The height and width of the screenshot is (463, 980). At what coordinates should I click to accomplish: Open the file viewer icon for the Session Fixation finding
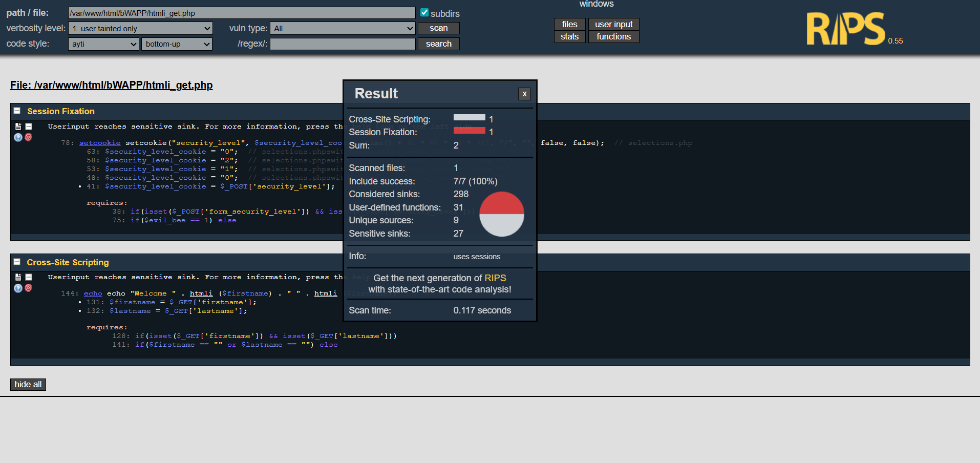tap(18, 127)
